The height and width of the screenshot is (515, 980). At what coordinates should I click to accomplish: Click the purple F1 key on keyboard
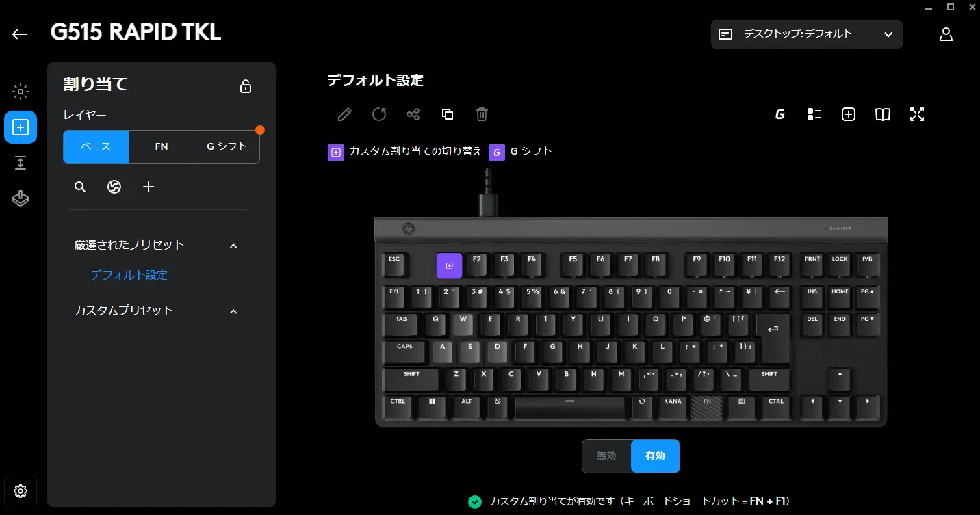(449, 265)
